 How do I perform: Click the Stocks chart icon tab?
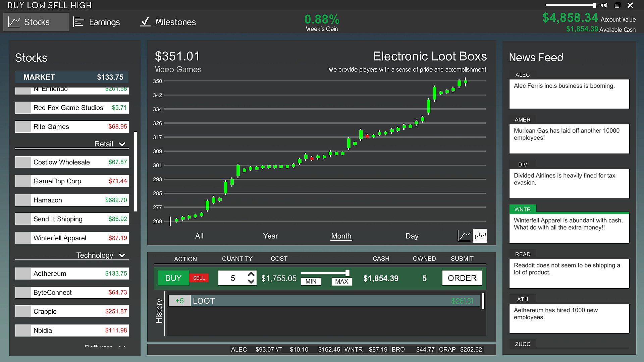(x=14, y=22)
